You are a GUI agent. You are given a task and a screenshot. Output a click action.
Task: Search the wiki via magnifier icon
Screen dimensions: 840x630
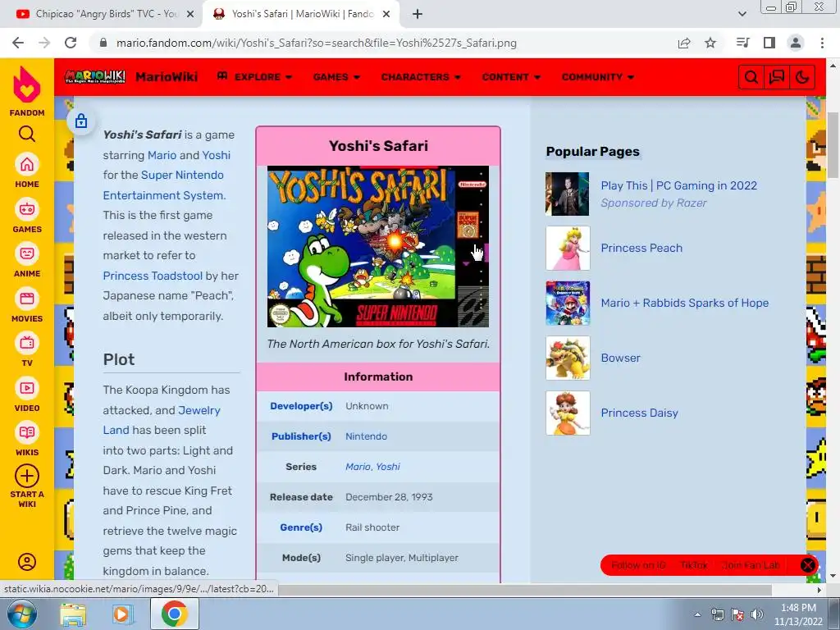(x=751, y=77)
